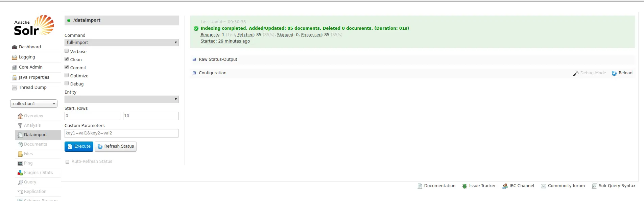Expand the Configuration section
The height and width of the screenshot is (201, 644).
click(212, 73)
